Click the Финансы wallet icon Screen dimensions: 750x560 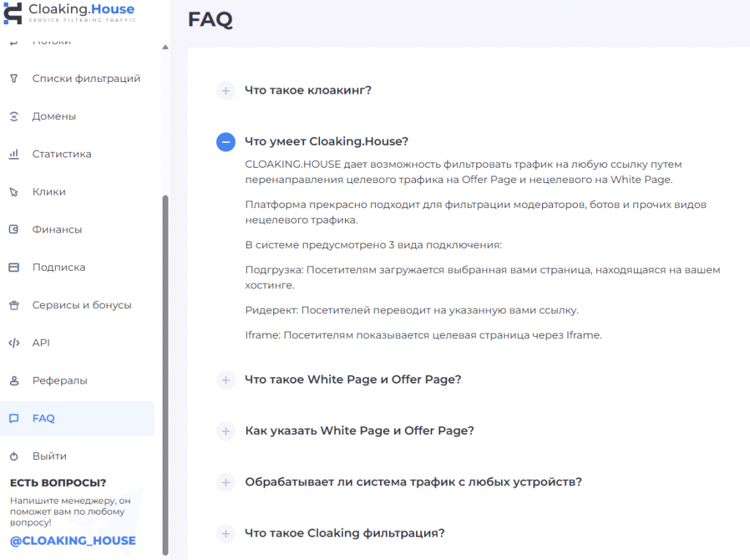[x=14, y=230]
